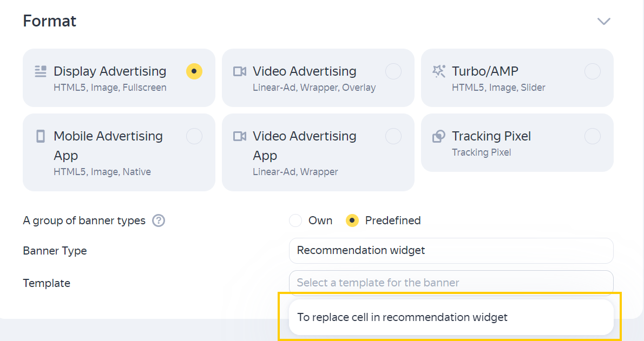The height and width of the screenshot is (341, 644).
Task: Pick 'To replace cell in recommendation widget'
Action: 402,317
